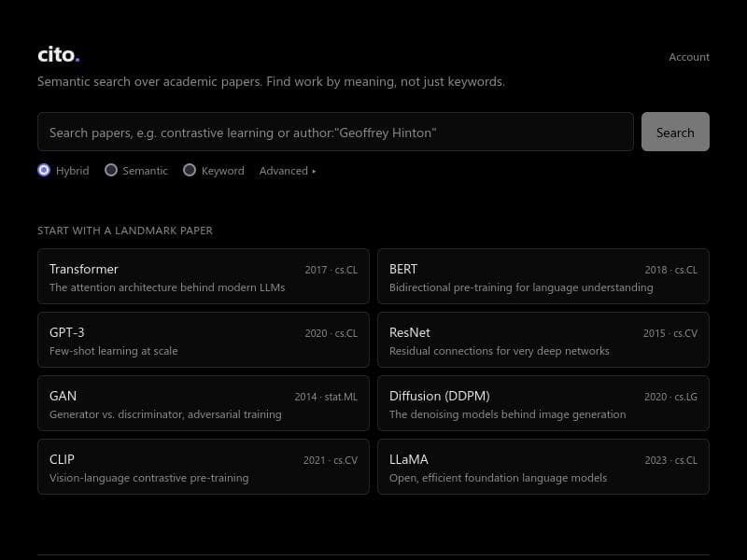Select the Semantic search mode
The image size is (747, 560).
[x=111, y=170]
